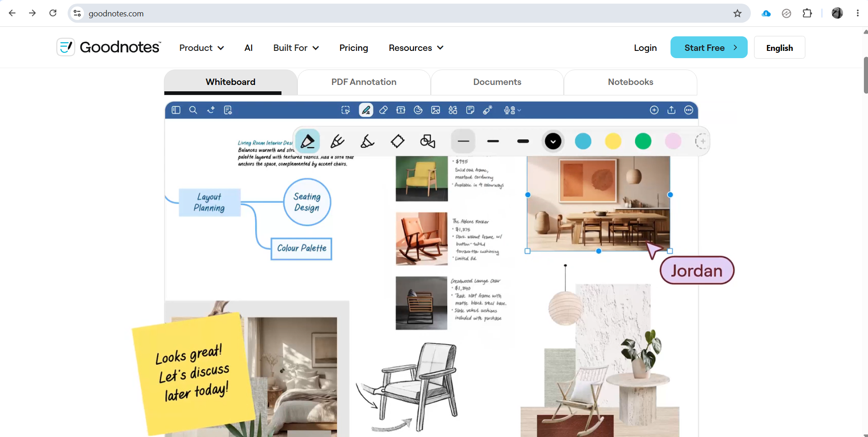Switch to the PDF Annotation tab

[364, 82]
